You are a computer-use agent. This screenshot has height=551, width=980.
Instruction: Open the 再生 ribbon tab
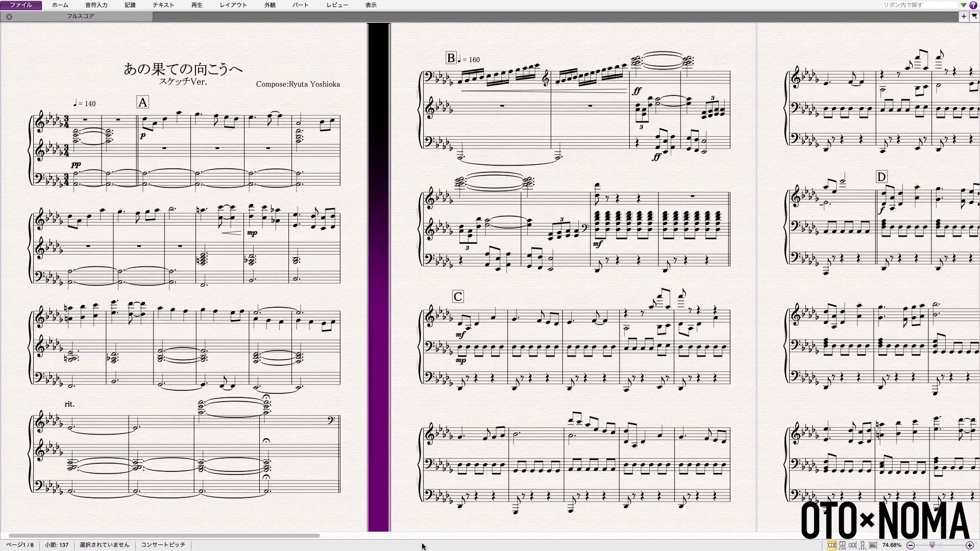197,5
